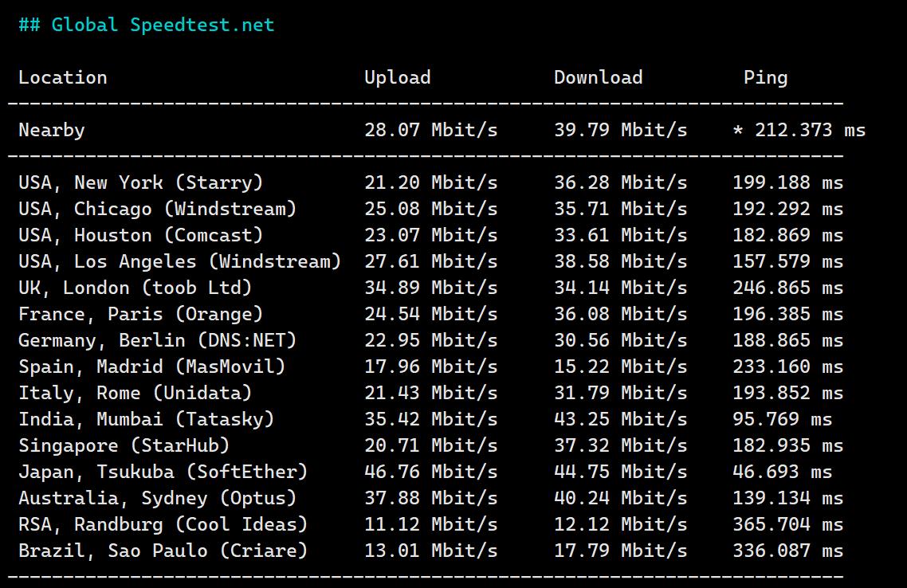Select the USA, New York (Starry) entry
The image size is (907, 588).
point(140,182)
